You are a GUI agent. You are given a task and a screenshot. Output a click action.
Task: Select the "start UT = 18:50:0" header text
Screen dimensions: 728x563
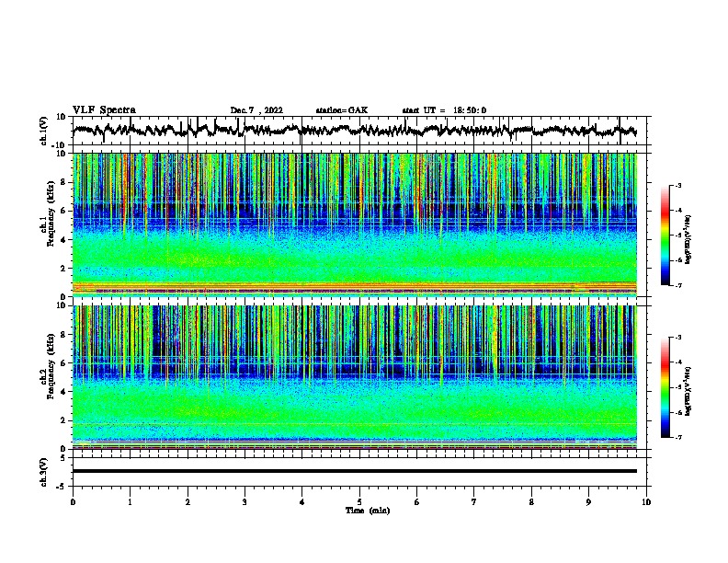pyautogui.click(x=444, y=110)
